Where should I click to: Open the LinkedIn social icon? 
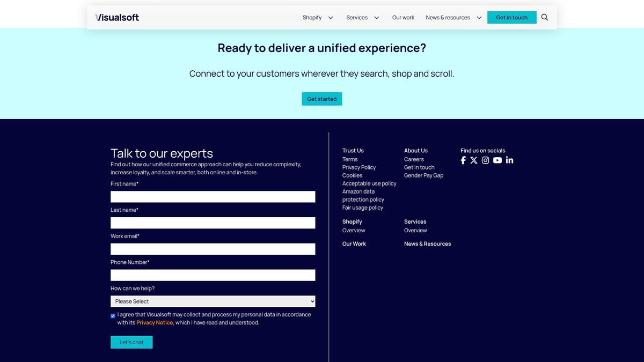click(509, 160)
